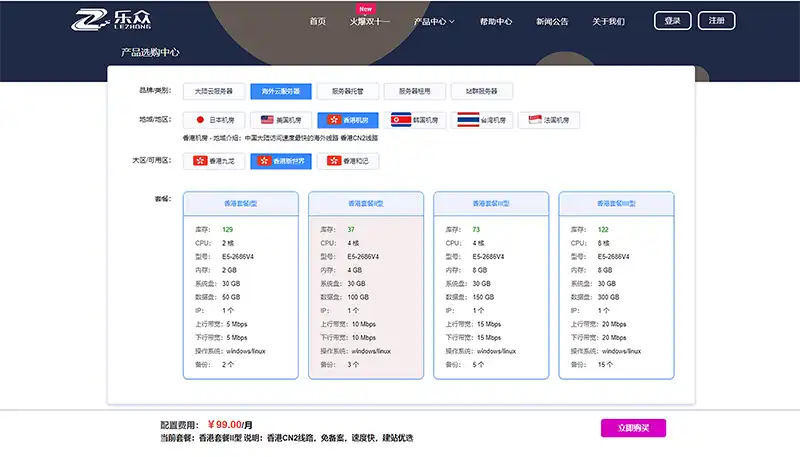Pick the 香港套餐I型 package header
800x457 pixels.
(240, 204)
